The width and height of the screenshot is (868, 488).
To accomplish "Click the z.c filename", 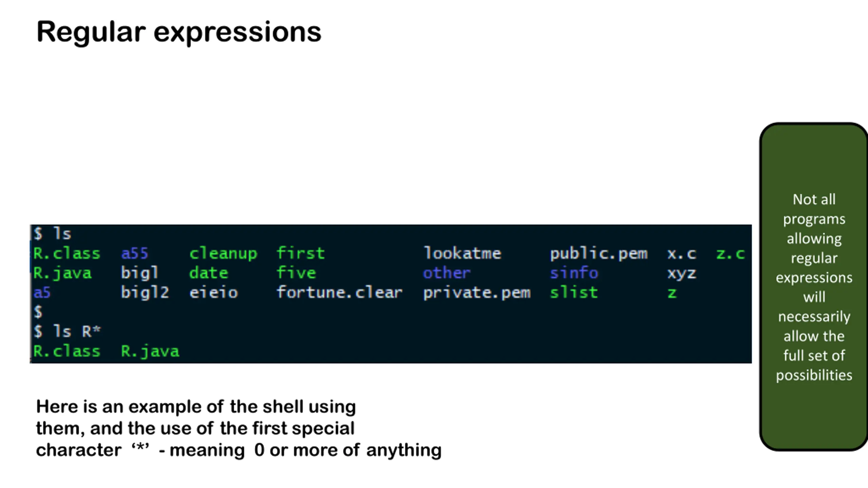I will coord(730,254).
